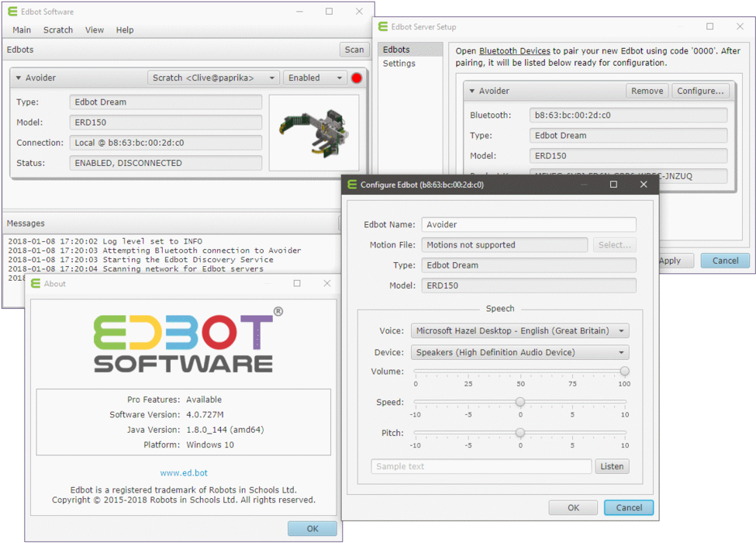Click the 'Scanning network for Edbot servers' message

pos(136,268)
